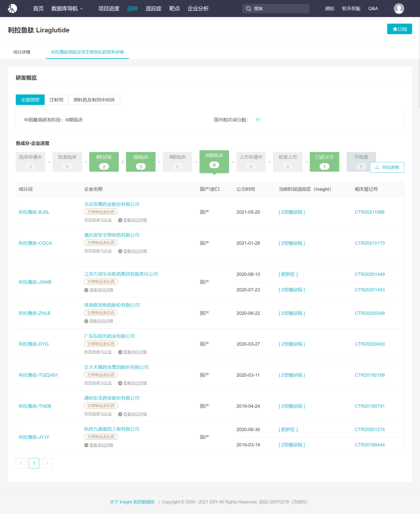The width and height of the screenshot is (420, 514).
Task: Select the 品种 menu item
Action: (x=133, y=9)
